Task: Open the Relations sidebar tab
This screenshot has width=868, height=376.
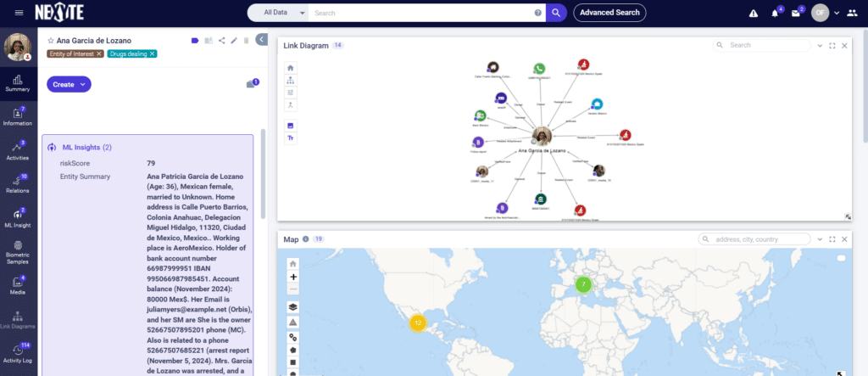Action: [x=19, y=184]
